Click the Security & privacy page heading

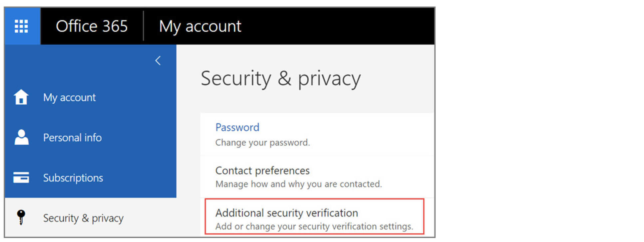[x=280, y=79]
